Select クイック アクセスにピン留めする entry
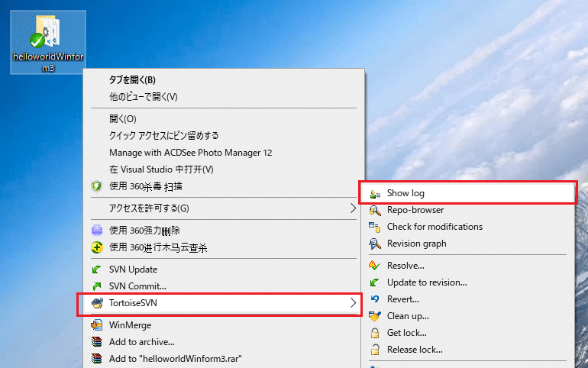The image size is (588, 368). 164,135
